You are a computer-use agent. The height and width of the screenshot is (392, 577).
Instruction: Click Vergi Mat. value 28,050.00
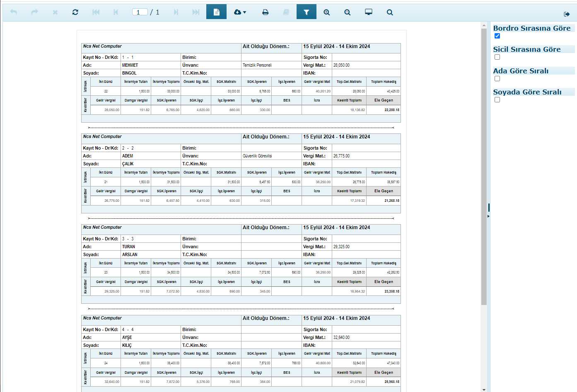click(341, 65)
